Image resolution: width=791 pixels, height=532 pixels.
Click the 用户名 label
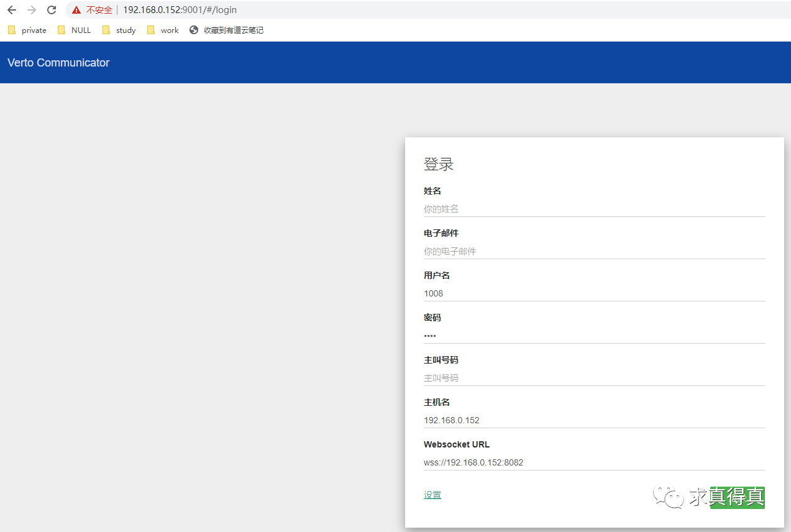coord(437,275)
